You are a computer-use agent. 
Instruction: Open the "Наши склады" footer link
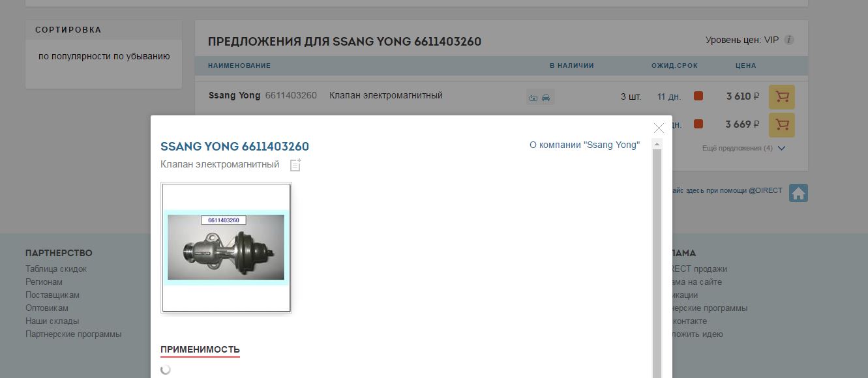(52, 321)
